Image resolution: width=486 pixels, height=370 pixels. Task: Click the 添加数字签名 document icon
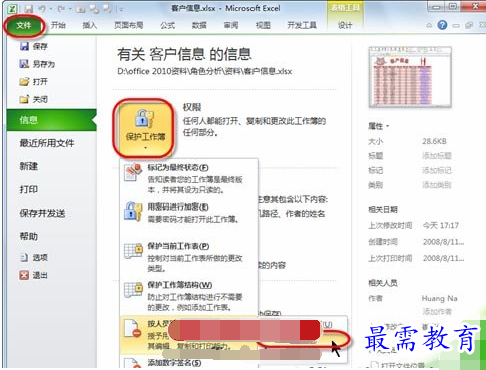(132, 363)
